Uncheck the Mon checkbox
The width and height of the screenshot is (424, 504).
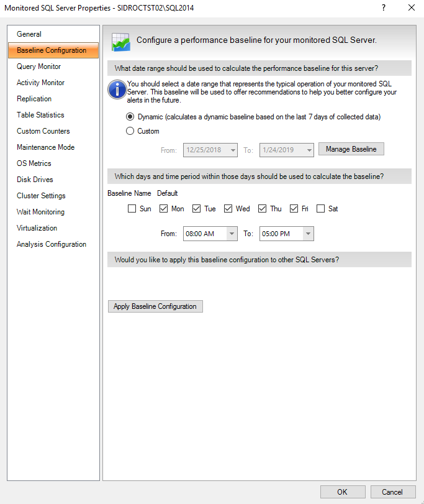(x=164, y=209)
